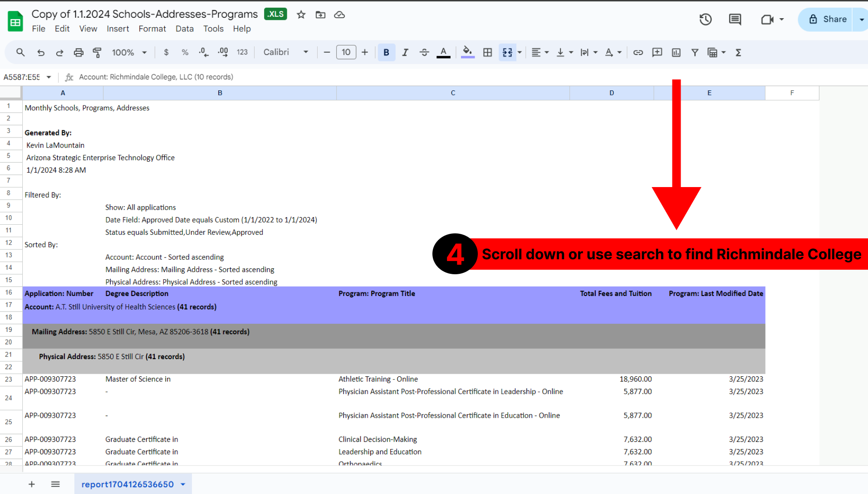Select column C header
The image size is (868, 494).
tap(453, 93)
